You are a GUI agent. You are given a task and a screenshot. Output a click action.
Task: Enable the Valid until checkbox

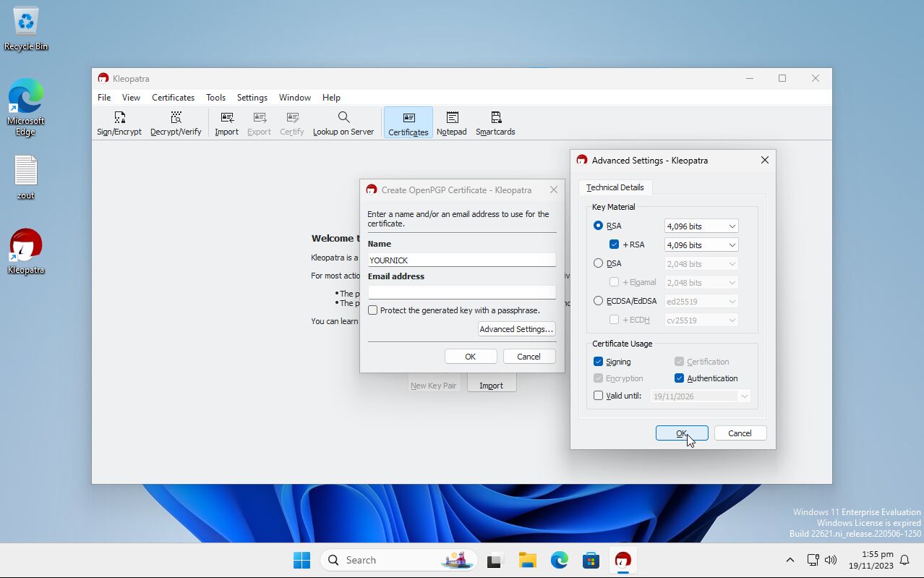point(599,396)
